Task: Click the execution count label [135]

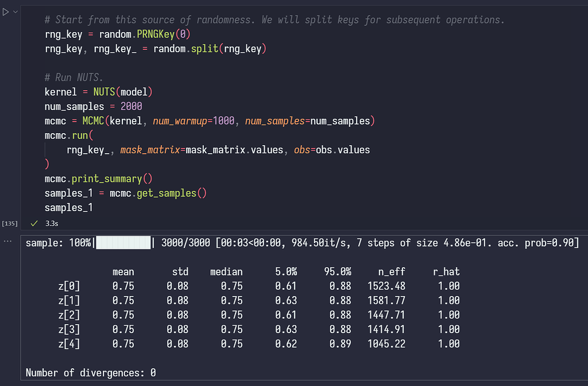Action: pyautogui.click(x=10, y=223)
